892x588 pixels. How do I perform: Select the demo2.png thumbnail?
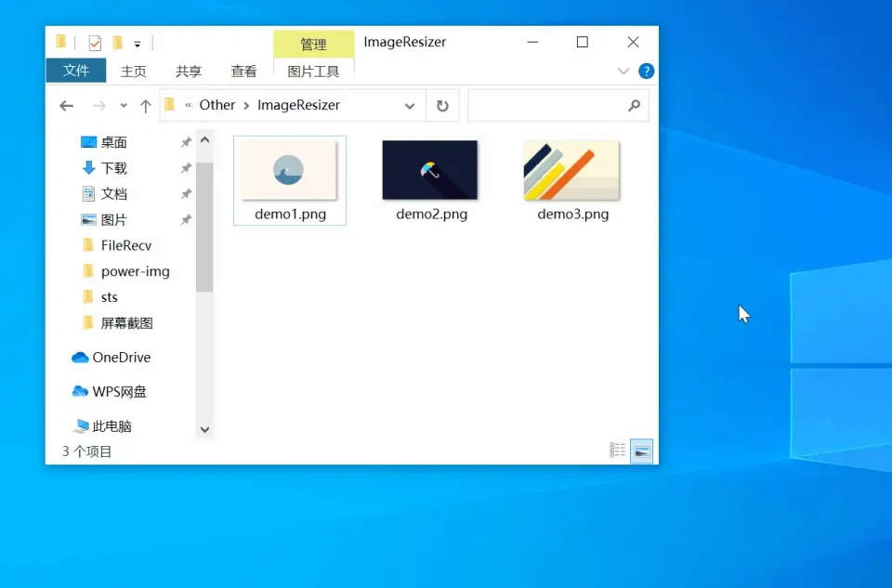tap(429, 170)
